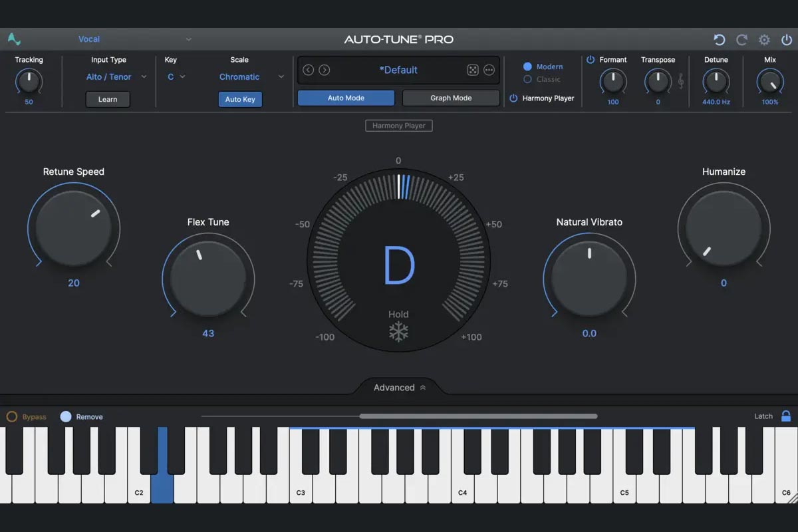Switch to Auto Mode tab
Viewport: 798px width, 532px height.
point(345,97)
